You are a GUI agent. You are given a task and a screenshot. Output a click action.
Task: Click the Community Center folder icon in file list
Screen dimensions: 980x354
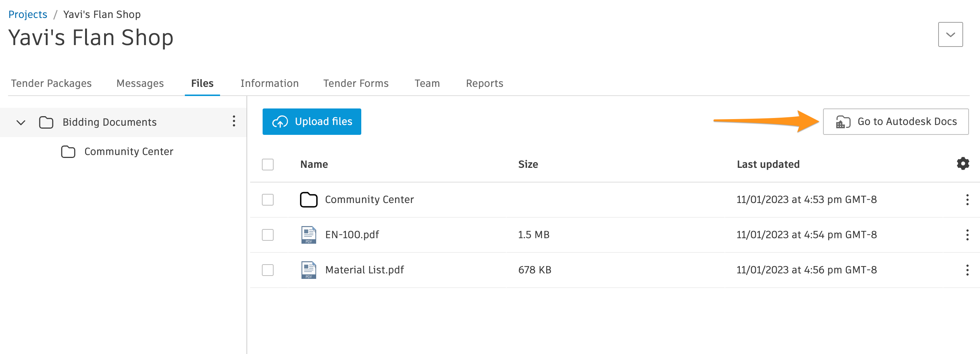(309, 199)
